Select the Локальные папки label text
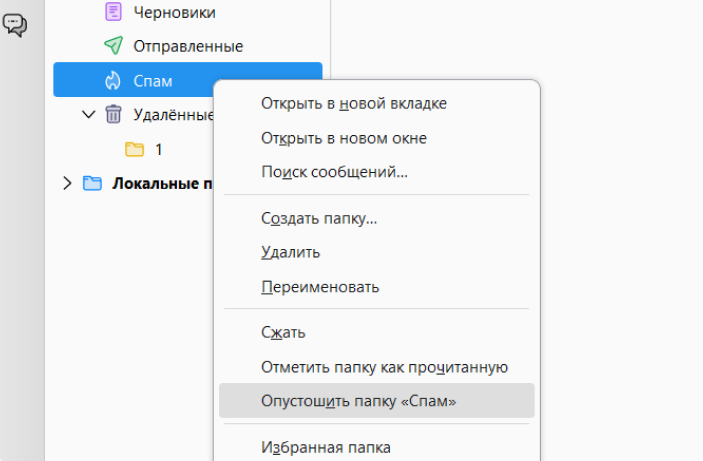Viewport: 703px width, 461px height. coord(160,183)
